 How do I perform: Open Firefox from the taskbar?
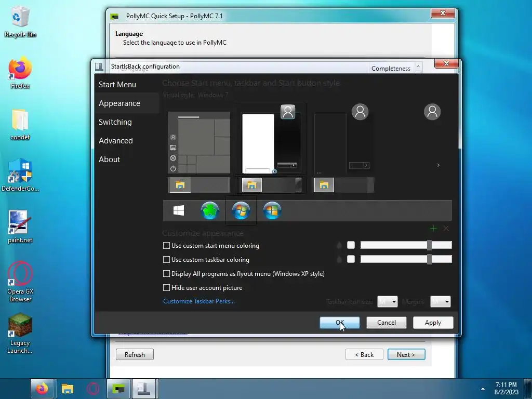point(42,389)
